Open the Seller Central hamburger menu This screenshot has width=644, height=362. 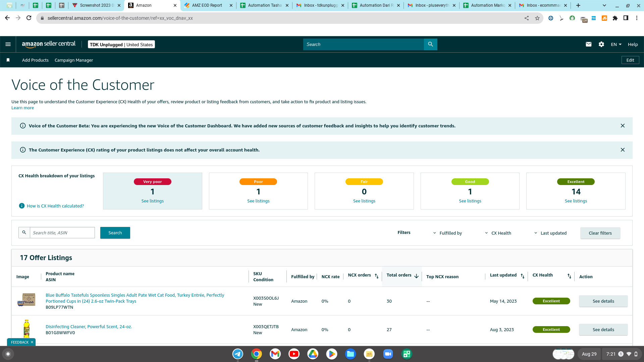[8, 44]
